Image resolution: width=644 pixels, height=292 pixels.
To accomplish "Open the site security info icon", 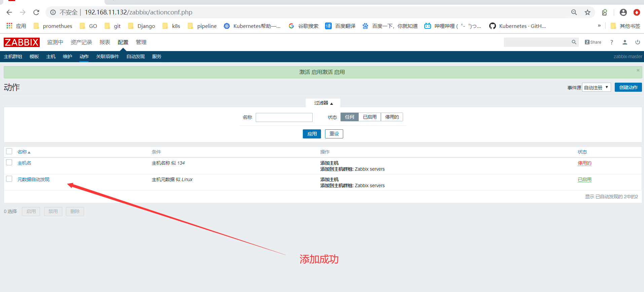I will (53, 12).
